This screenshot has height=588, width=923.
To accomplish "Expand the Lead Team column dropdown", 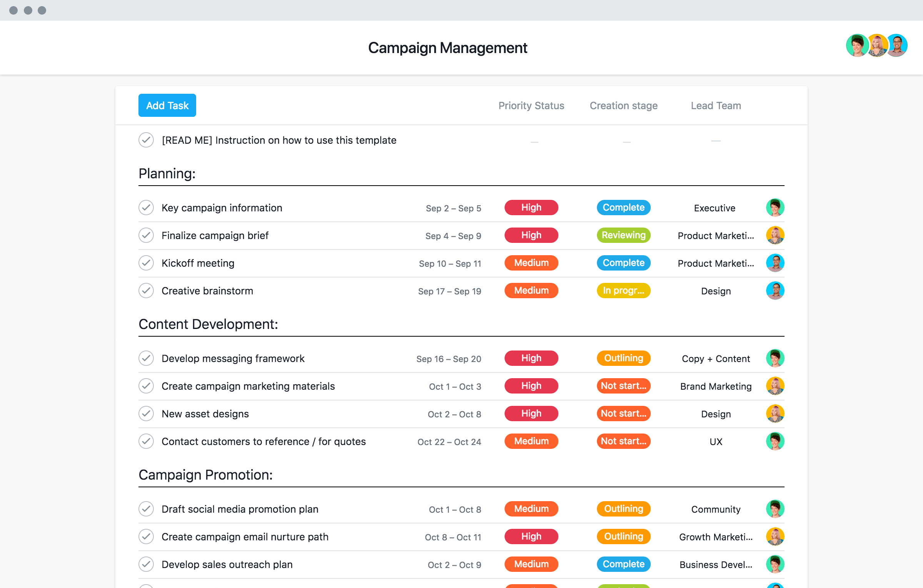I will click(x=715, y=105).
